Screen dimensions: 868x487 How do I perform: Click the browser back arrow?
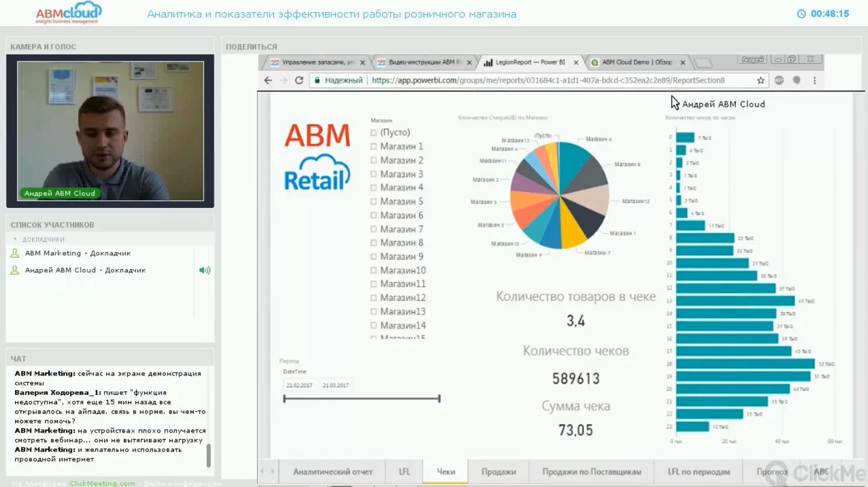pyautogui.click(x=268, y=81)
